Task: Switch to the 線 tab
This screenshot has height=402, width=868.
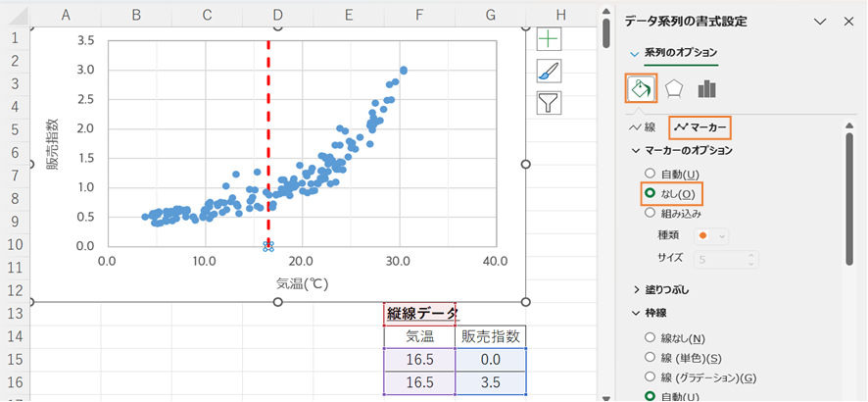Action: point(643,127)
